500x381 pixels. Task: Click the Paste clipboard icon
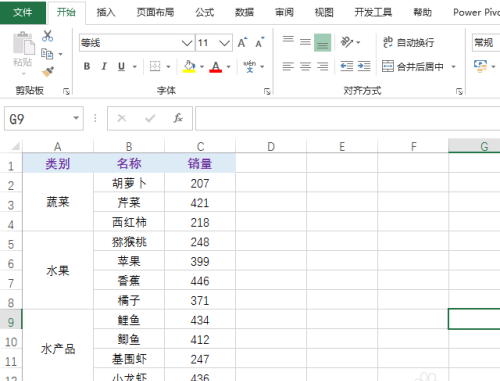coord(23,43)
